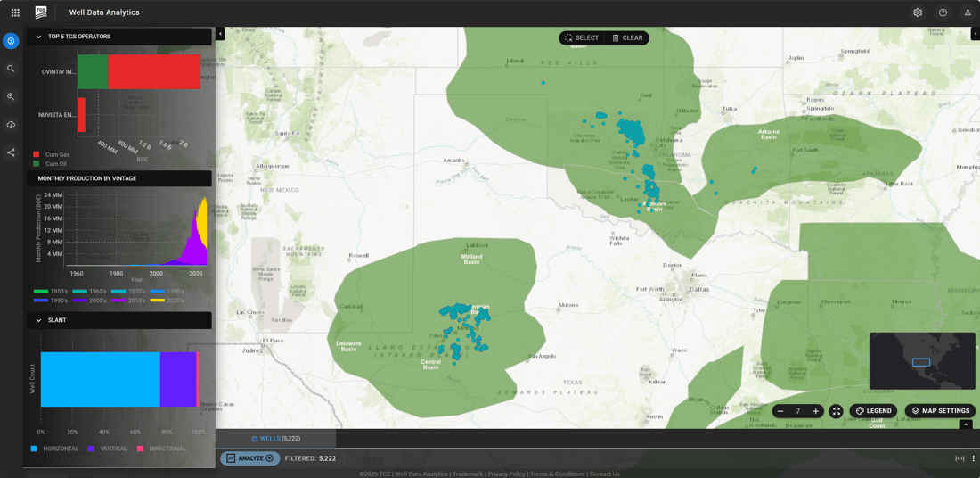Click the share icon in sidebar
980x478 pixels.
11,152
